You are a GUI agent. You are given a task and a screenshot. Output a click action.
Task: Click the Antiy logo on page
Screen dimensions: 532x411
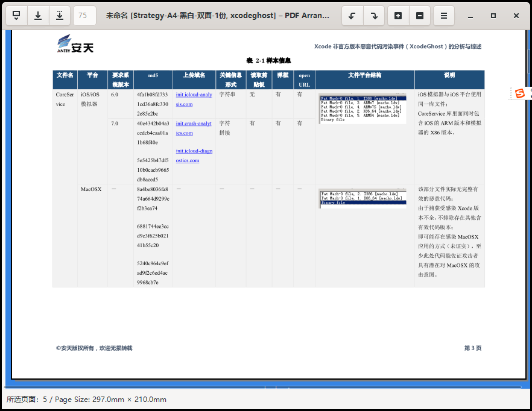tap(75, 44)
